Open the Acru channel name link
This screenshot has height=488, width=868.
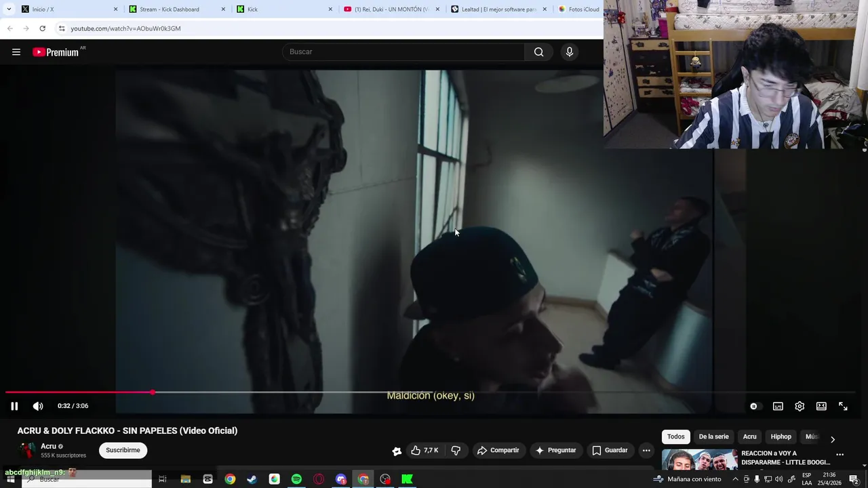click(x=48, y=446)
